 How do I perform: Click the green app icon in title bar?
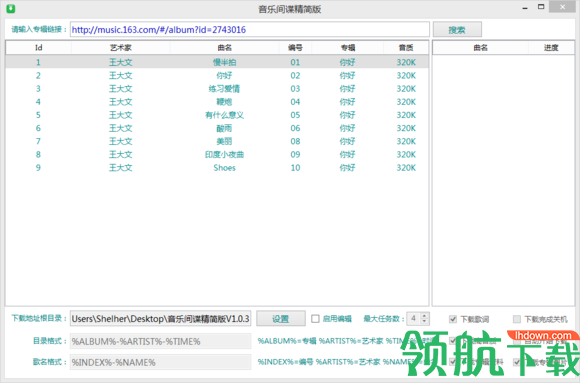[11, 8]
